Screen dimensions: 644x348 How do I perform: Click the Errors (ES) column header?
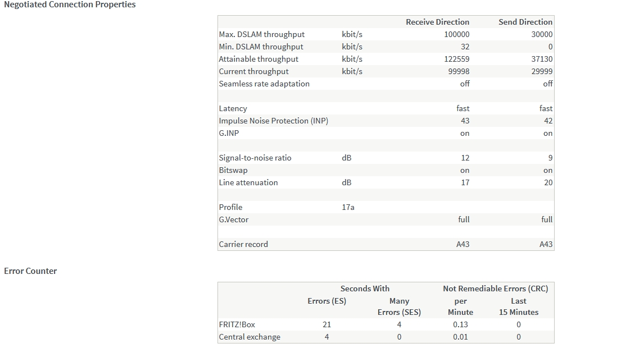(x=327, y=301)
